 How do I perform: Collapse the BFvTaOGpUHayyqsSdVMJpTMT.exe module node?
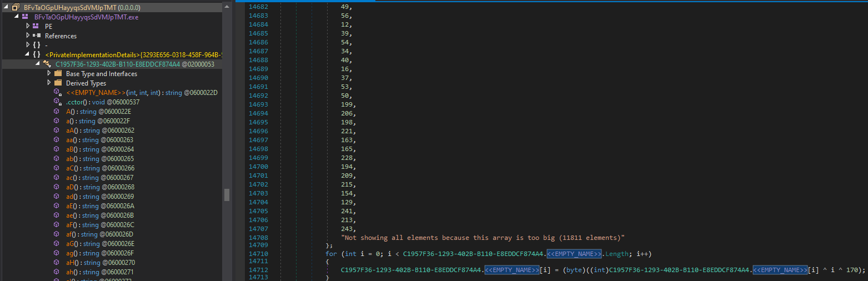click(x=16, y=17)
